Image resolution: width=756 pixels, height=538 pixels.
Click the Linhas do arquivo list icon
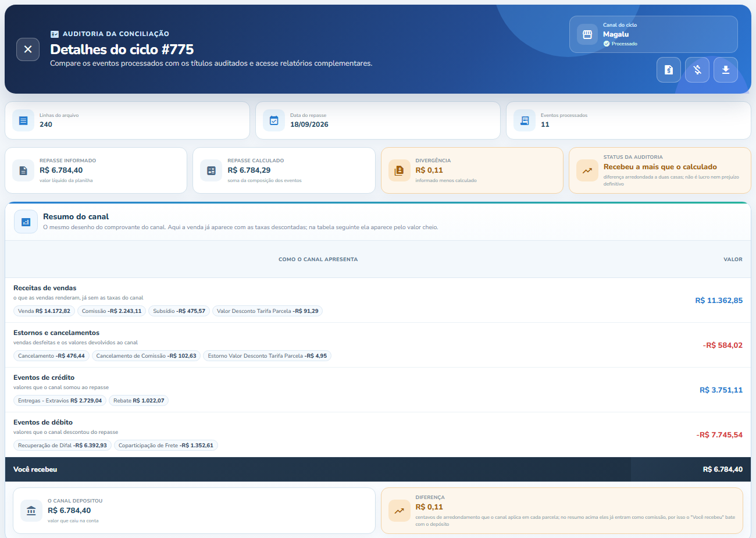coord(23,120)
